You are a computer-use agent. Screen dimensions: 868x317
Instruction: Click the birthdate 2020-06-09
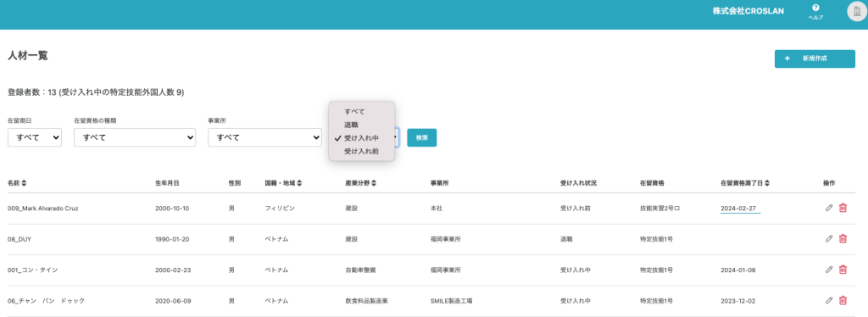coord(173,302)
